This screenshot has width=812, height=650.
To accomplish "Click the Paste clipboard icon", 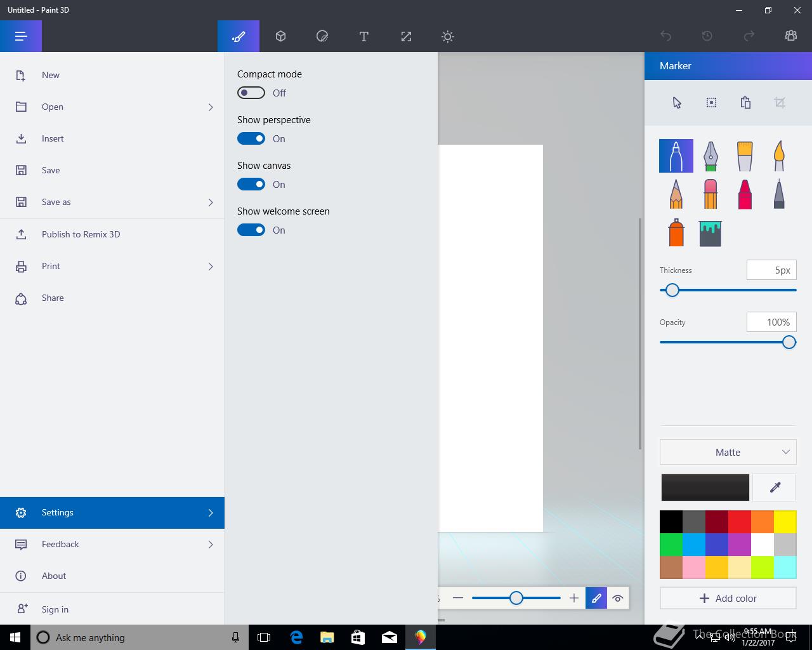I will pos(745,103).
